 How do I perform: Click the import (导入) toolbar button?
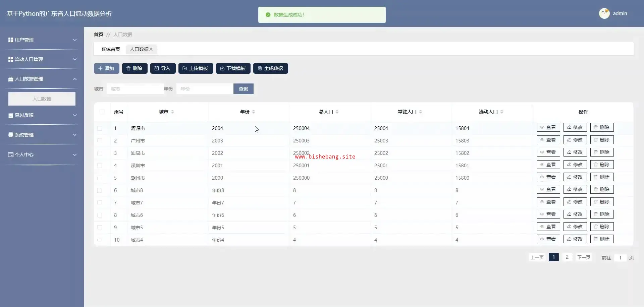click(163, 68)
